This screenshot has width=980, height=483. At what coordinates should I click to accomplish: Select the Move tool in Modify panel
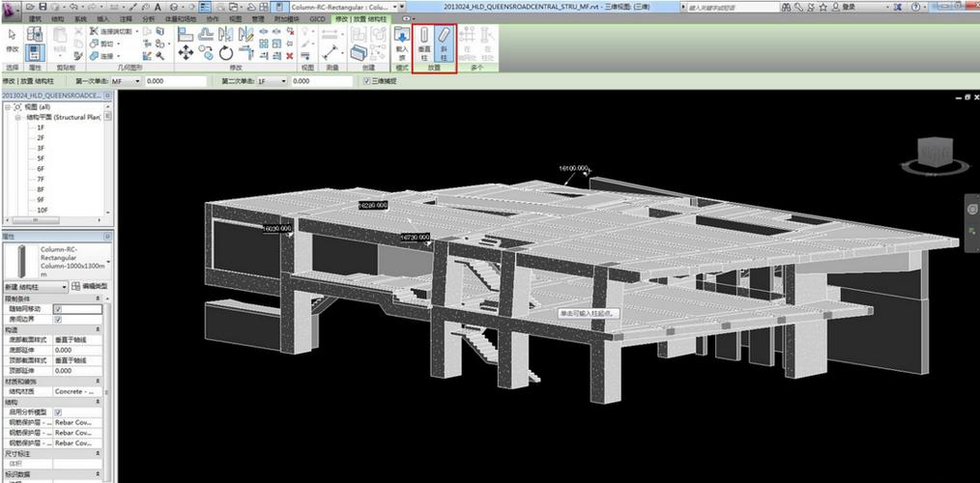tap(184, 53)
